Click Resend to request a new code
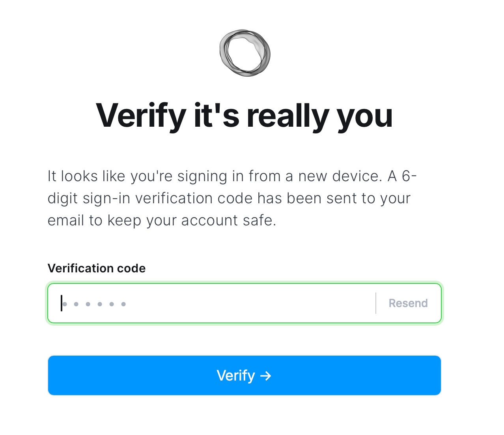504x435 pixels. coord(408,303)
